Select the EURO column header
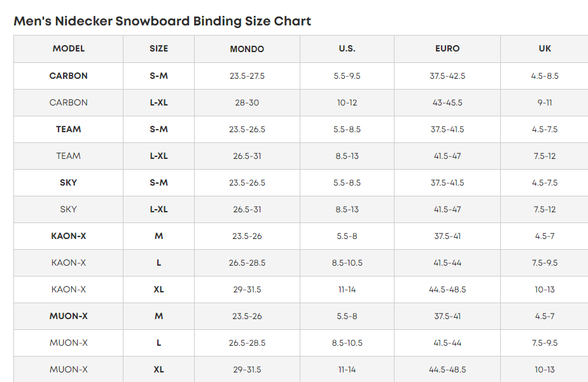 447,48
